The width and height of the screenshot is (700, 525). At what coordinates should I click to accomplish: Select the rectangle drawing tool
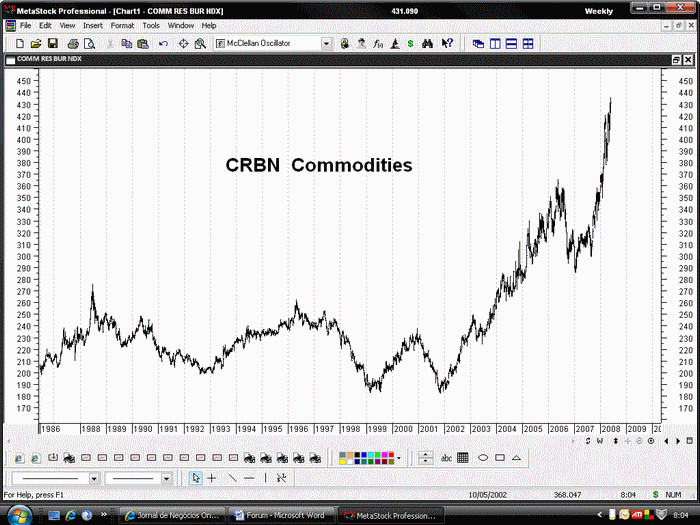(500, 458)
